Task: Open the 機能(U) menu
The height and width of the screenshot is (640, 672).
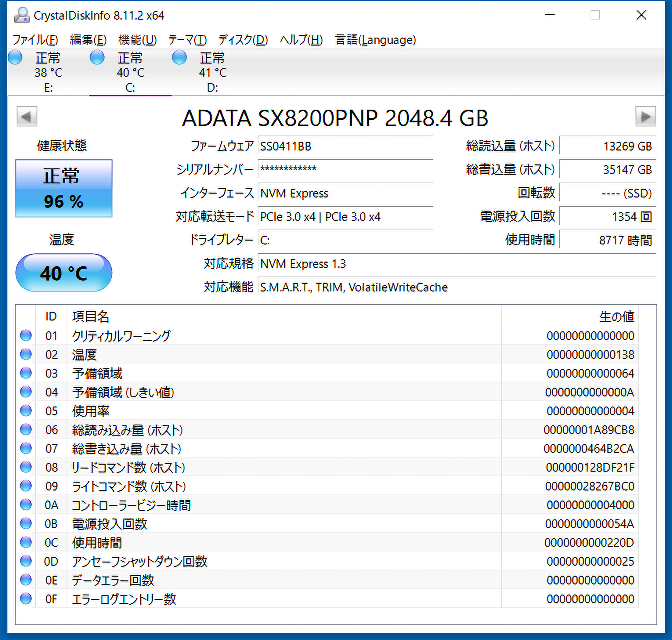Action: pos(138,40)
